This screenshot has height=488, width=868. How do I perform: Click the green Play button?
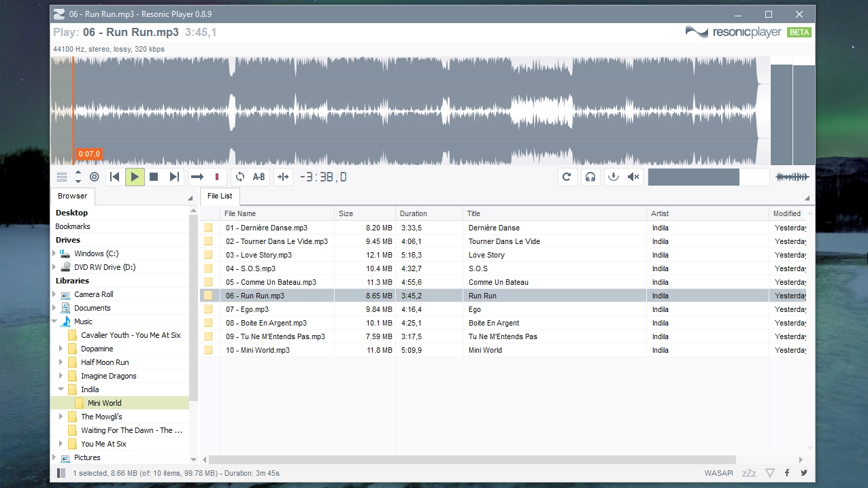click(x=135, y=177)
